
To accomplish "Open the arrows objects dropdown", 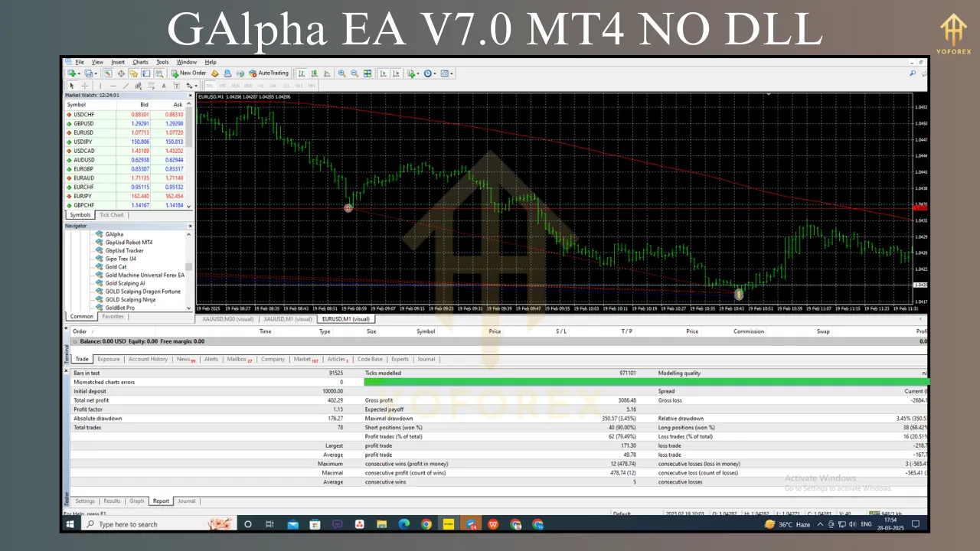I will pos(191,86).
